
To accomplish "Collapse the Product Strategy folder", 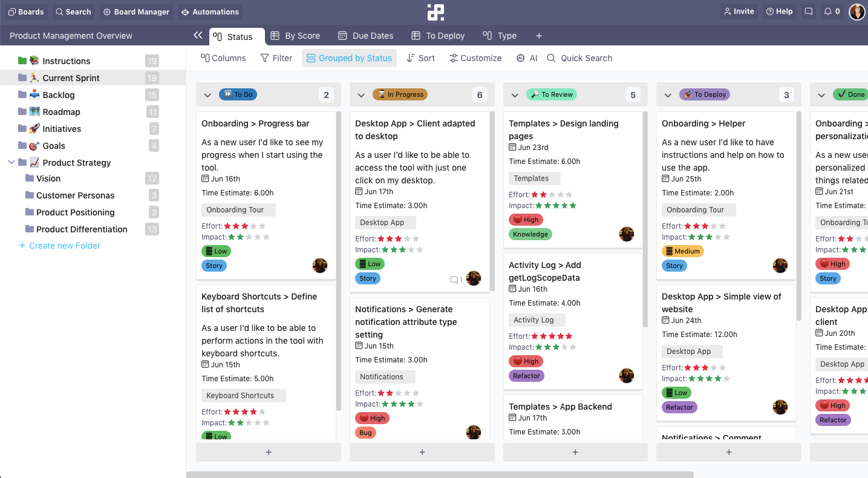I will point(12,162).
